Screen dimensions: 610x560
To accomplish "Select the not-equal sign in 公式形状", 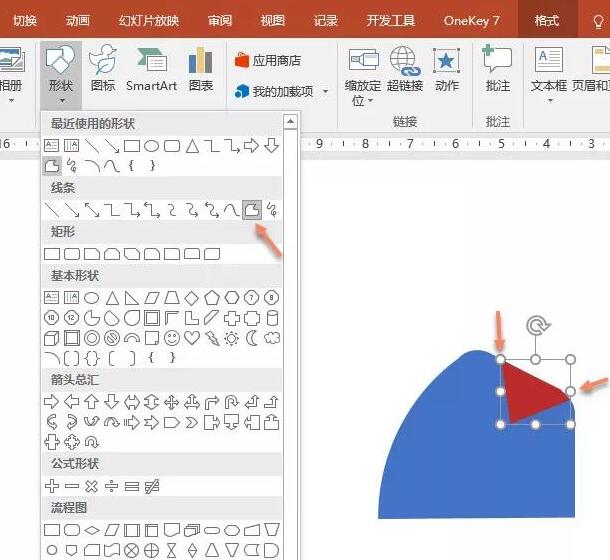I will [x=152, y=486].
